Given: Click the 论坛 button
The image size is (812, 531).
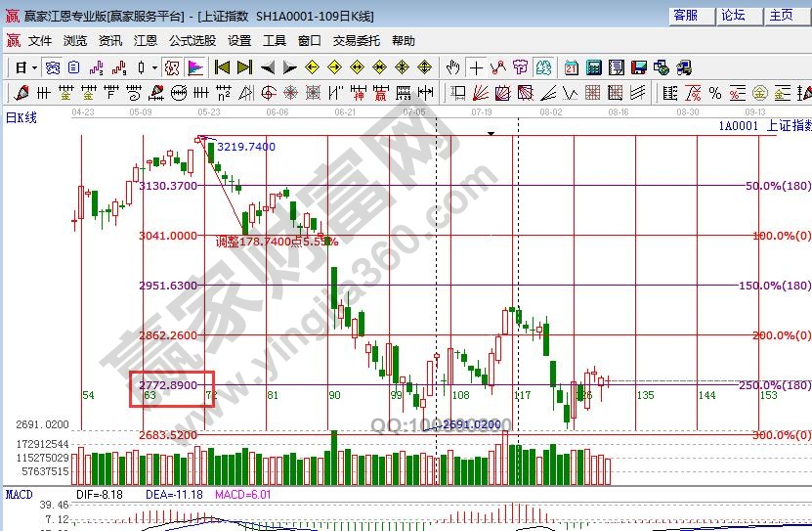Looking at the screenshot, I should 733,15.
